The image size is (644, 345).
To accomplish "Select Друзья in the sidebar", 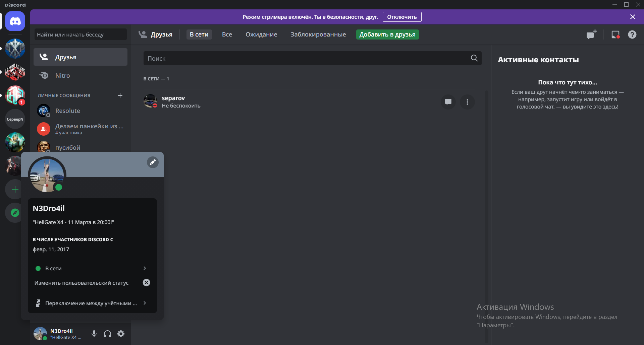I will (x=80, y=57).
